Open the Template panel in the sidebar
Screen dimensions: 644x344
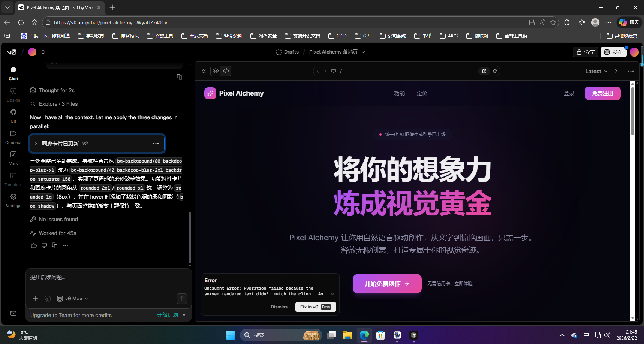pos(13,179)
